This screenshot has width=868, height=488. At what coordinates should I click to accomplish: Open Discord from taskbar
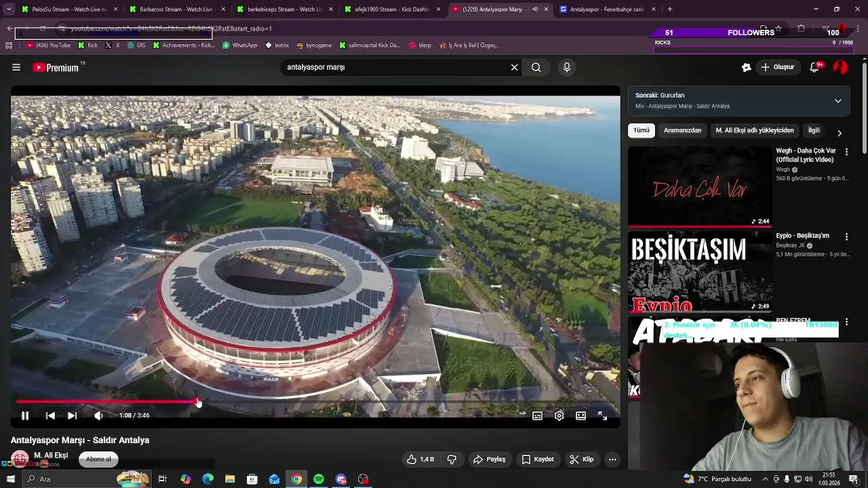(341, 479)
